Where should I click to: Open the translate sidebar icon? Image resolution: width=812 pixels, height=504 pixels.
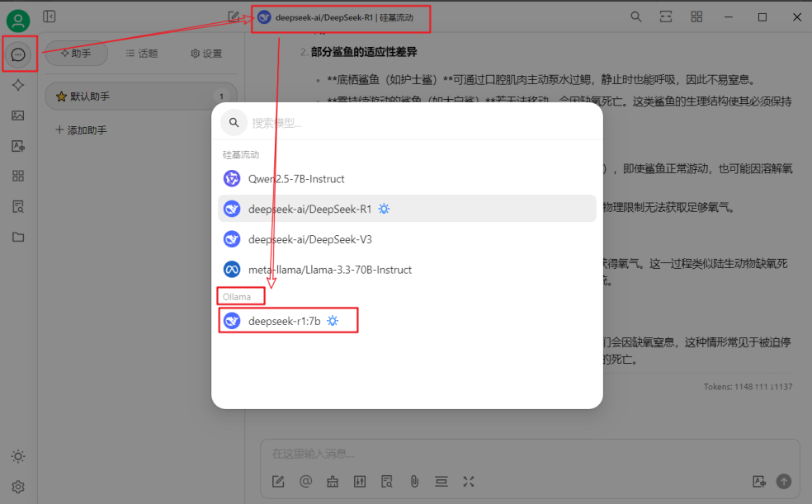(x=18, y=146)
